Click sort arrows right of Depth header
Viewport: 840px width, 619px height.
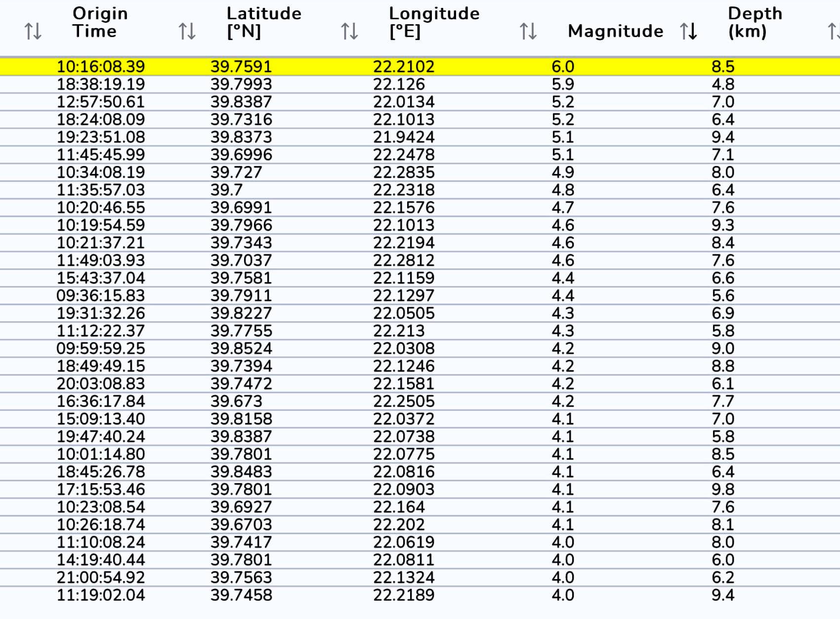[833, 31]
